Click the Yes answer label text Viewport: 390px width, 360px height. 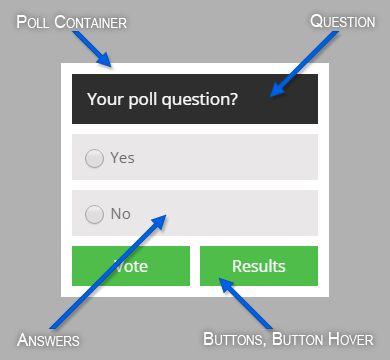[123, 158]
